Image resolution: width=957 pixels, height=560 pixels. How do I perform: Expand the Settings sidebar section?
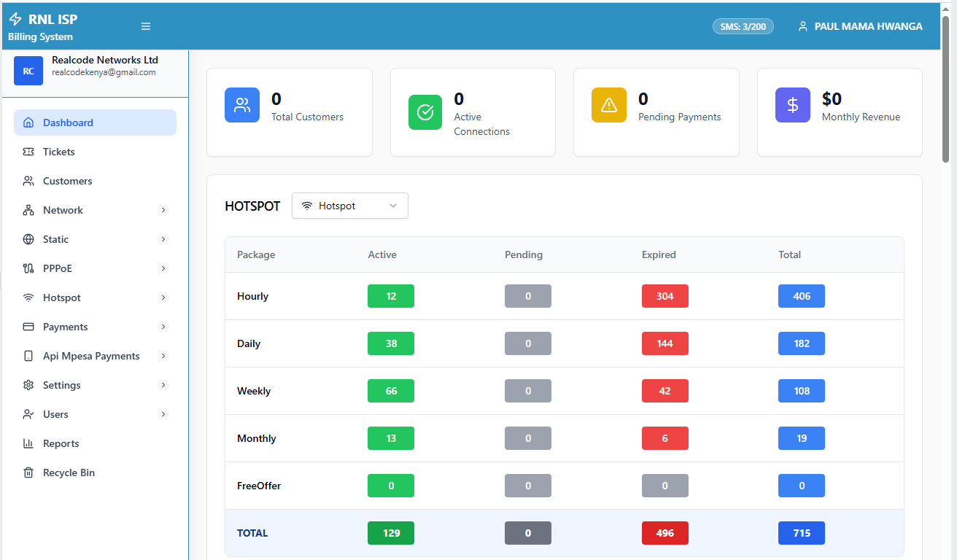163,385
